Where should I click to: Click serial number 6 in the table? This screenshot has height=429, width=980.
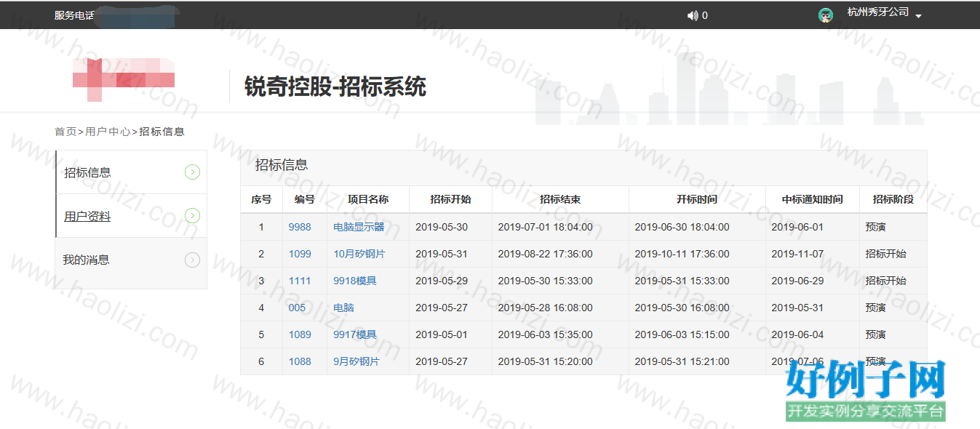[261, 361]
